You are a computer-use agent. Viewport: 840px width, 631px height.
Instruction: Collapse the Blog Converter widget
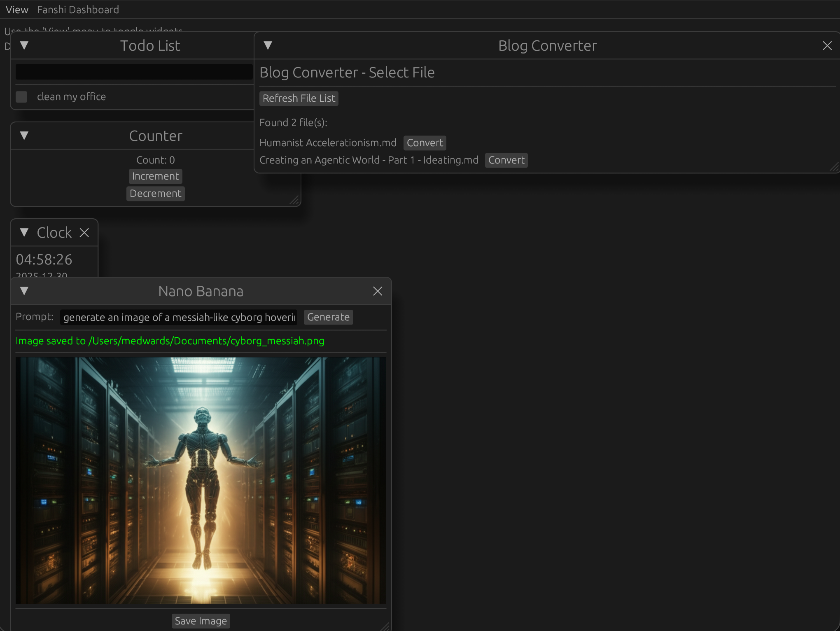pyautogui.click(x=268, y=46)
